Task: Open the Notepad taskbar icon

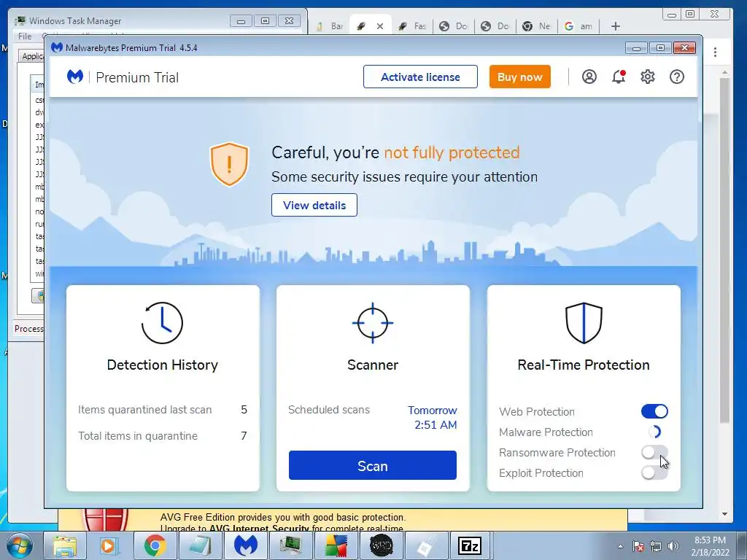Action: pyautogui.click(x=200, y=545)
